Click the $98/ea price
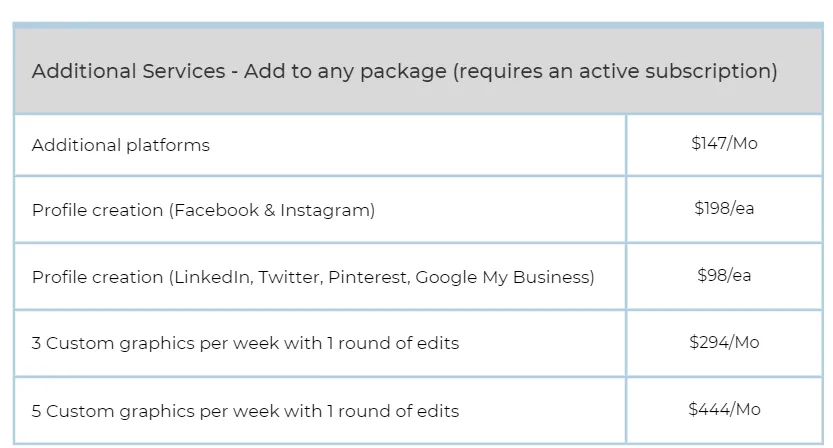Viewport: 833px width, 448px height. [x=724, y=275]
